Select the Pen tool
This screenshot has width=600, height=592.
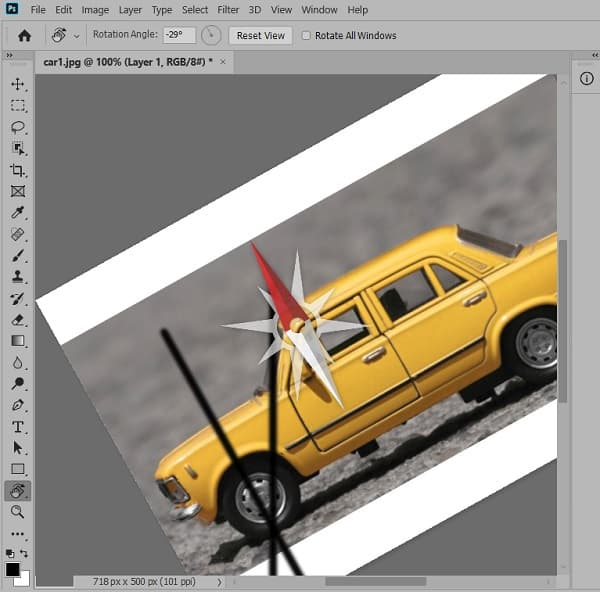pyautogui.click(x=18, y=405)
